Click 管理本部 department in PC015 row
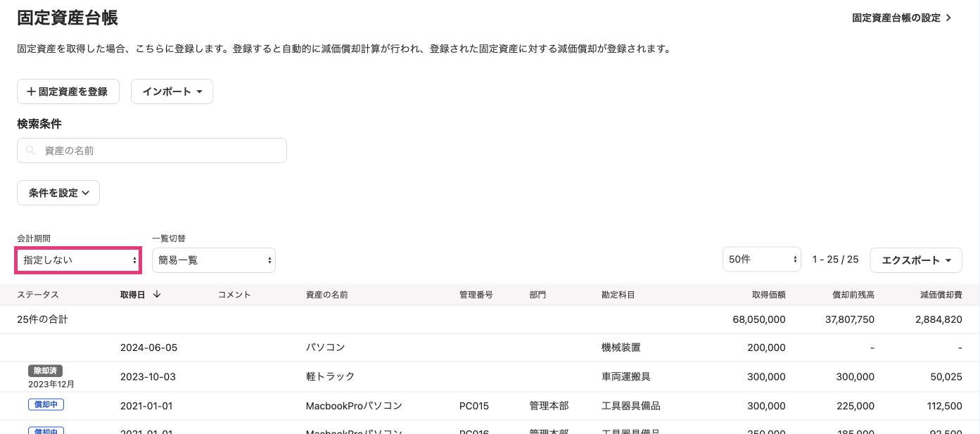Viewport: 980px width, 434px height. tap(549, 406)
